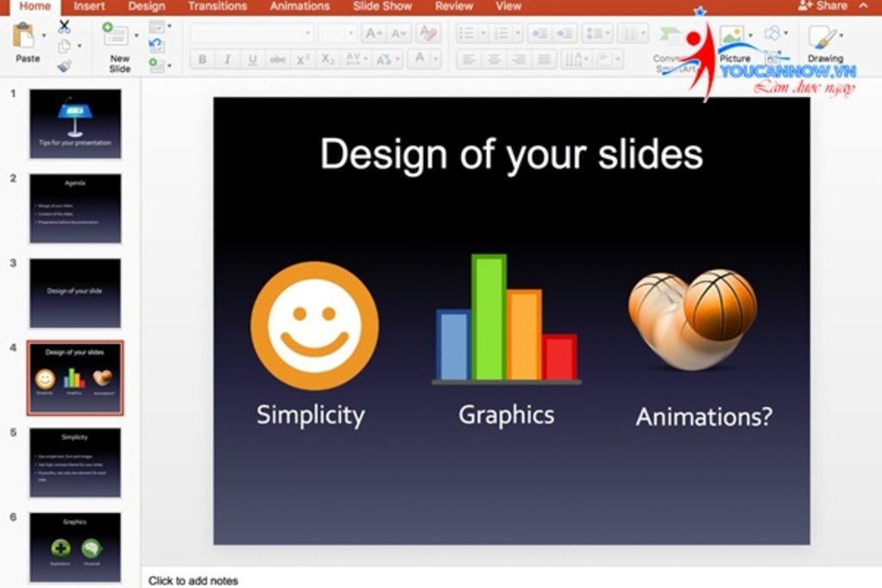Open the Design tab
Viewport: 882px width, 588px height.
coord(146,6)
